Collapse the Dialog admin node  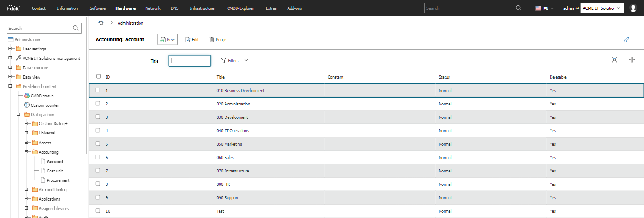coord(18,115)
